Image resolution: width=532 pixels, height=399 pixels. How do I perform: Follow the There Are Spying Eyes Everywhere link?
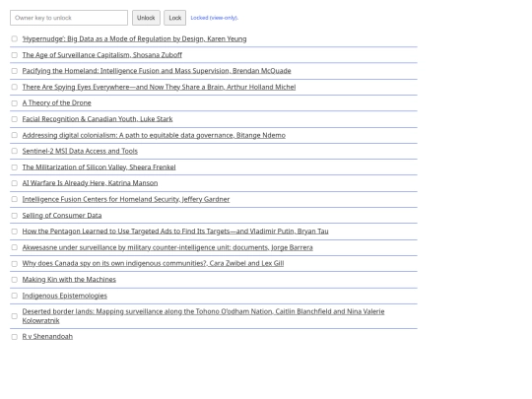click(x=160, y=88)
